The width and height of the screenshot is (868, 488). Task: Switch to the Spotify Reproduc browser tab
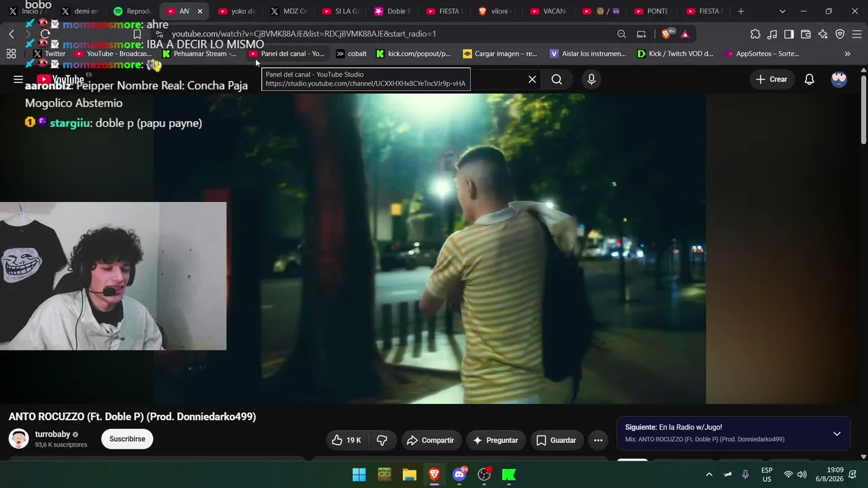point(132,12)
